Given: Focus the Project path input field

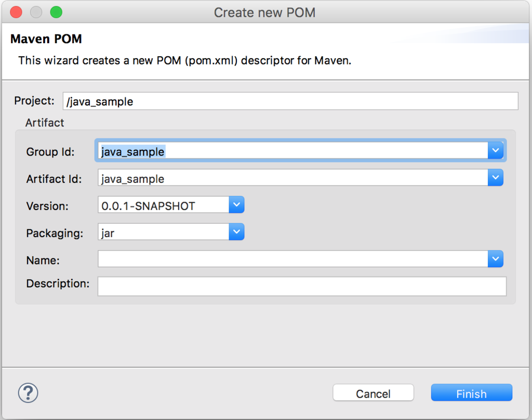Looking at the screenshot, I should click(290, 101).
